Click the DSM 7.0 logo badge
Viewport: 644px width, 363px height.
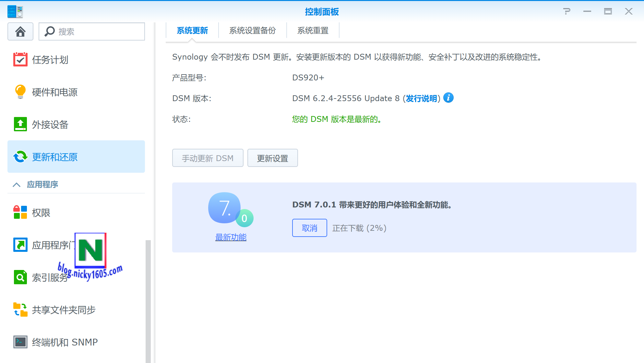coord(230,209)
